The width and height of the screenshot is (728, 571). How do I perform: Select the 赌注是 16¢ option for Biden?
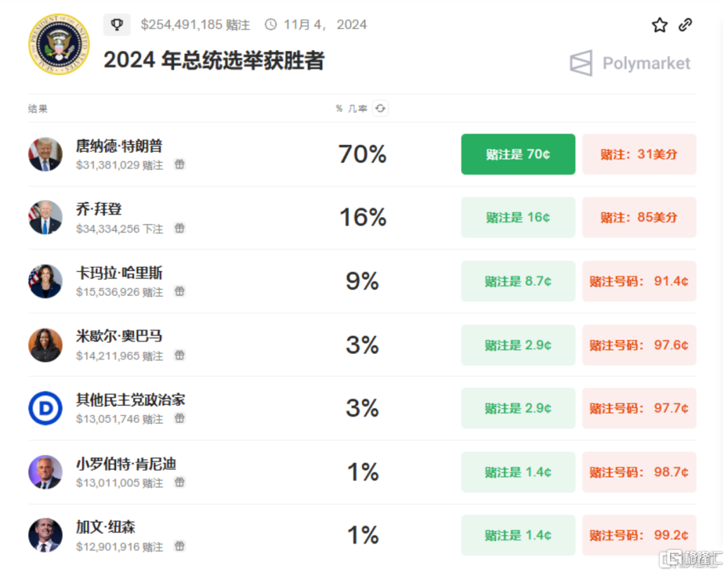tap(518, 218)
